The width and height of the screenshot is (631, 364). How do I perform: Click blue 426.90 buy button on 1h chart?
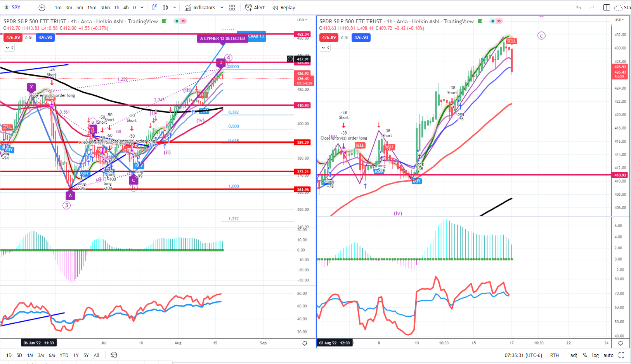pyautogui.click(x=361, y=38)
